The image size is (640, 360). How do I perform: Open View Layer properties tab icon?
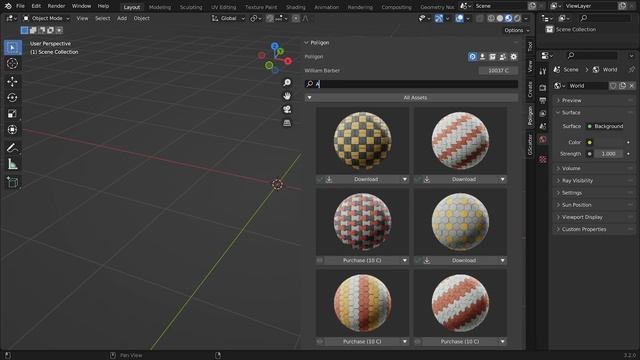click(x=543, y=113)
